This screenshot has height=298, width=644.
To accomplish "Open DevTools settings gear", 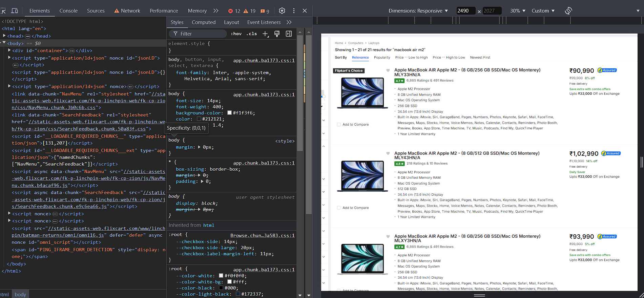I will pos(282,11).
